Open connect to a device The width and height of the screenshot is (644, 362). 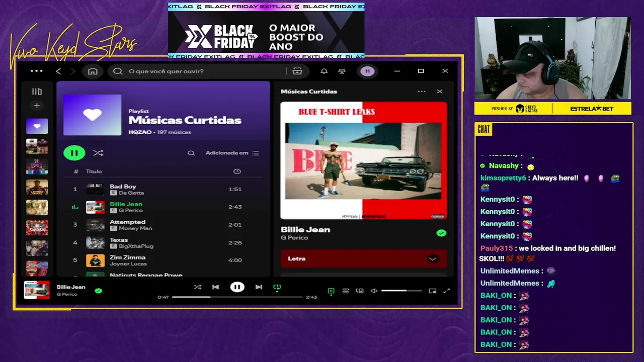pos(360,291)
